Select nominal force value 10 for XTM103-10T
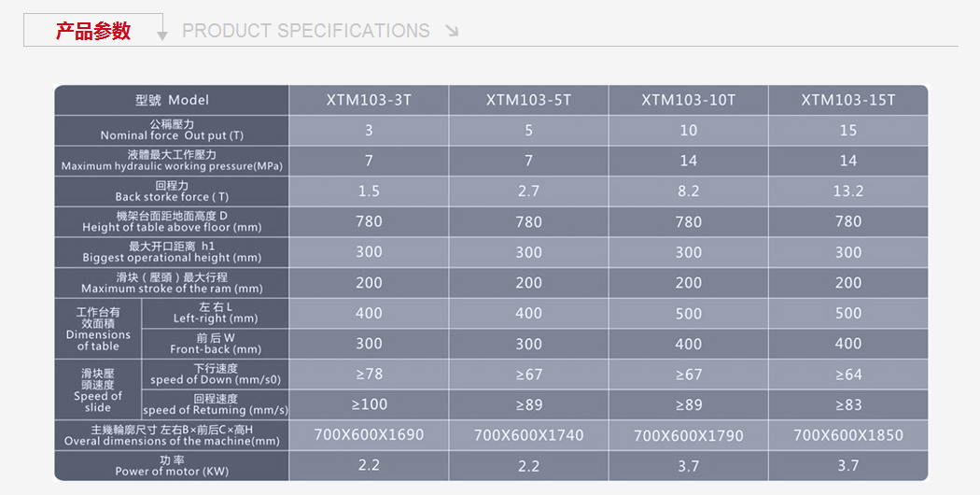The height and width of the screenshot is (495, 980). pos(688,130)
